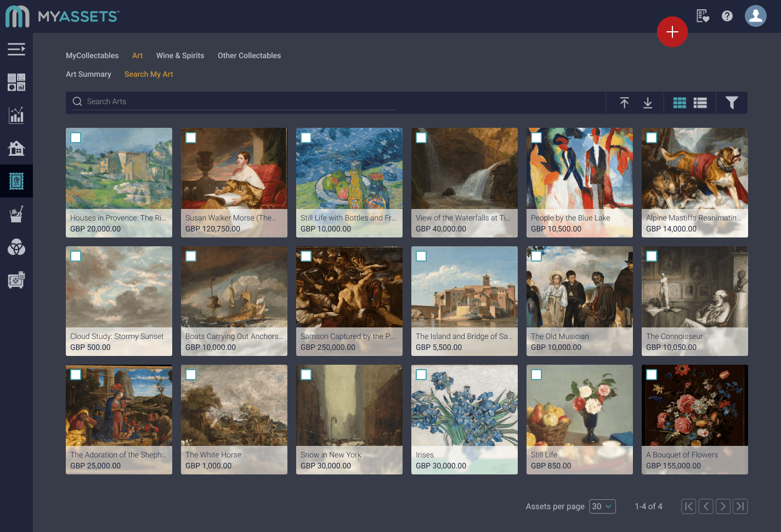
Task: Tick View of the Waterfalls checkbox
Action: (x=421, y=138)
